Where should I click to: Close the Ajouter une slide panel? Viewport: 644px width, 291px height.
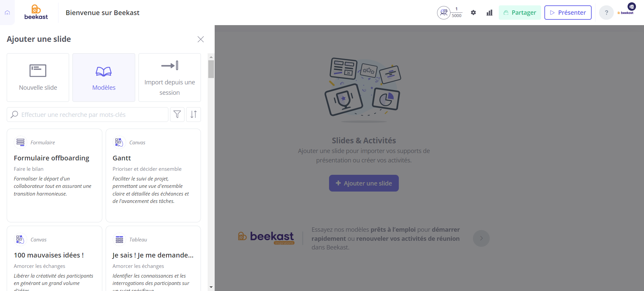point(201,39)
